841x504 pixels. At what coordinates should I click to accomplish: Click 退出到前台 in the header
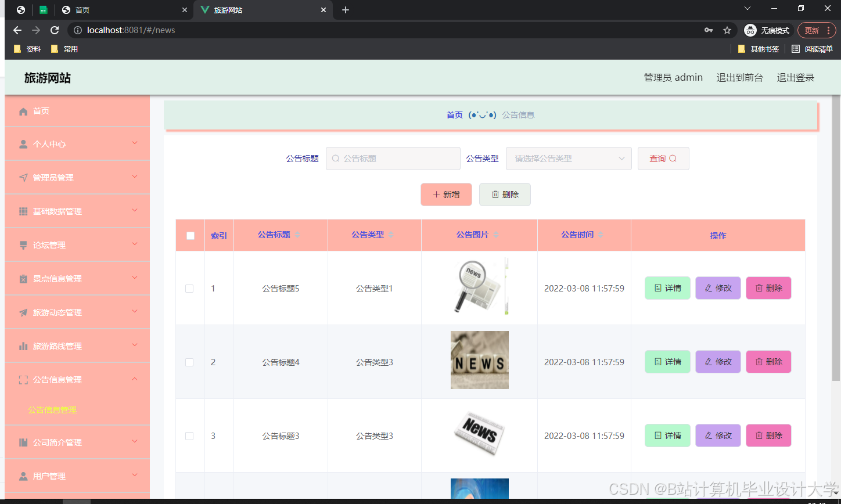coord(739,78)
